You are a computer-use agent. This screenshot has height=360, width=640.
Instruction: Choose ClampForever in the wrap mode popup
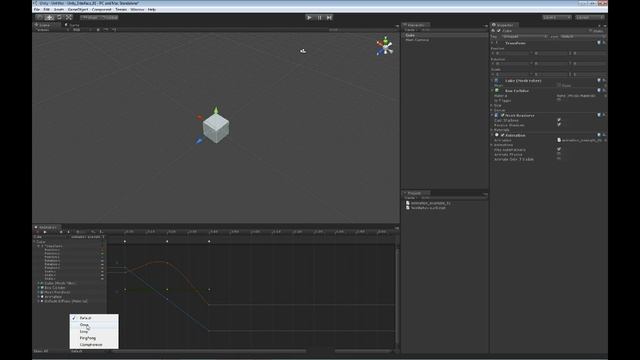[94, 344]
